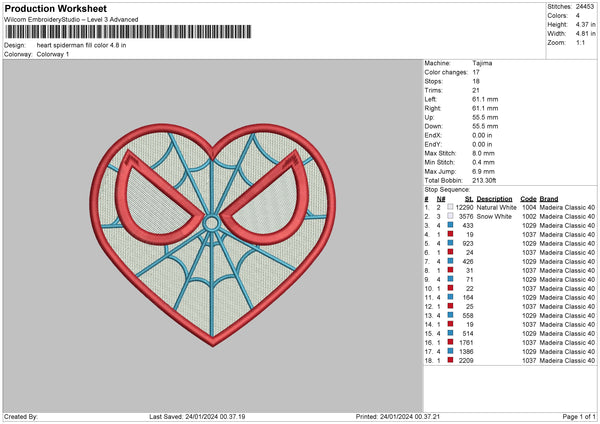
Task: Click the Total Bobbin value 213.30ft
Action: click(484, 180)
